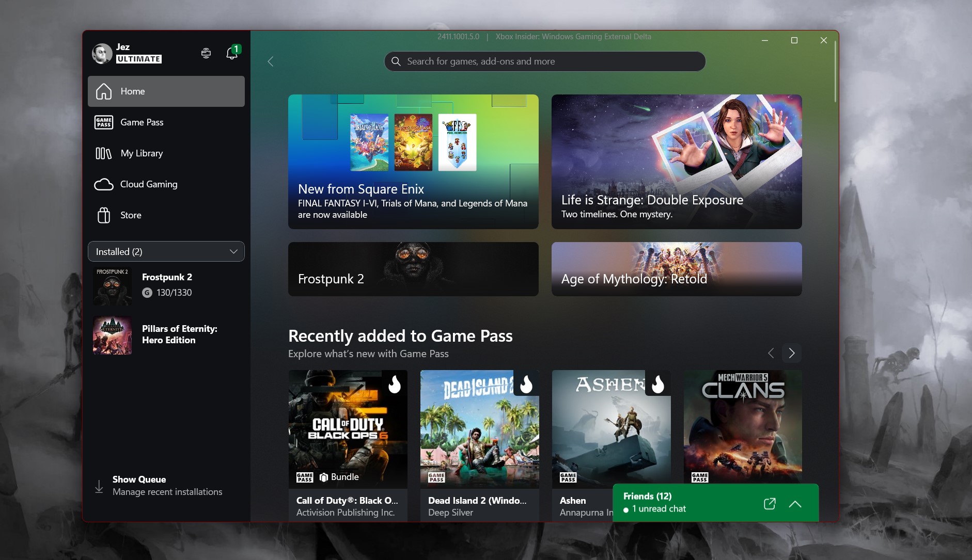972x560 pixels.
Task: Go back using the back arrow
Action: point(271,61)
